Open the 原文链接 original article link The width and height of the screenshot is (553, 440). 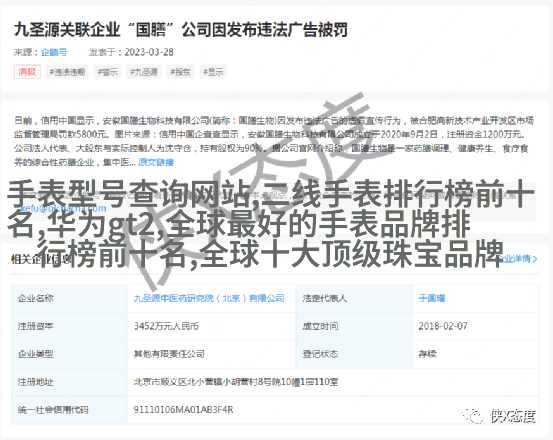[x=156, y=162]
